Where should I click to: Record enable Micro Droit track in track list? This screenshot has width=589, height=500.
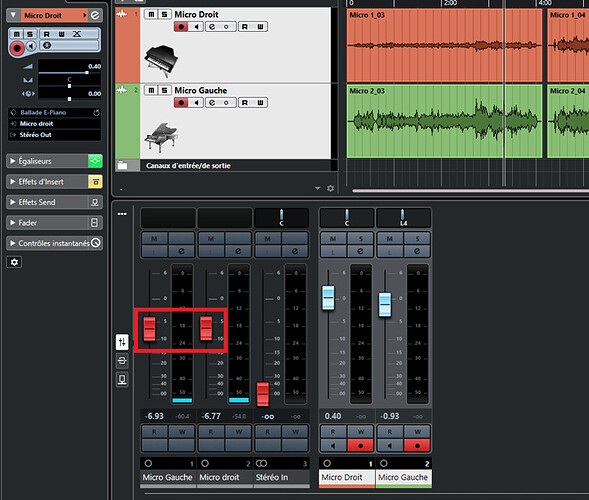pyautogui.click(x=181, y=27)
